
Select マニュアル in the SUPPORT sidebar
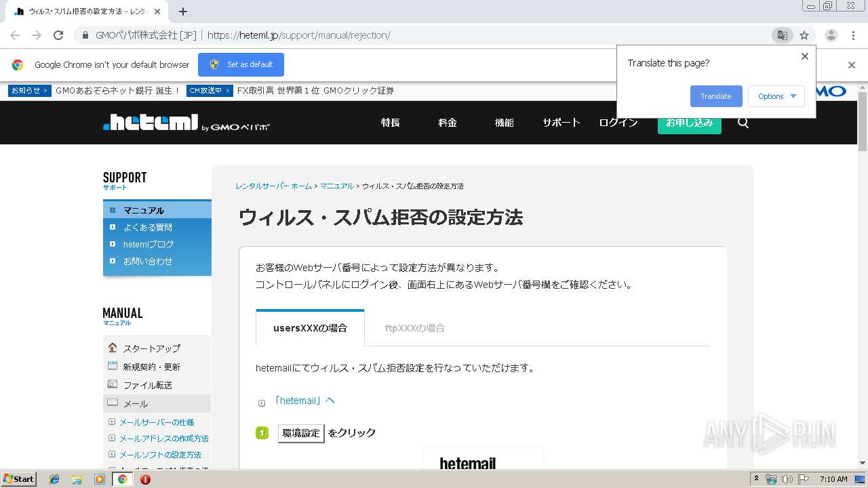pyautogui.click(x=157, y=210)
